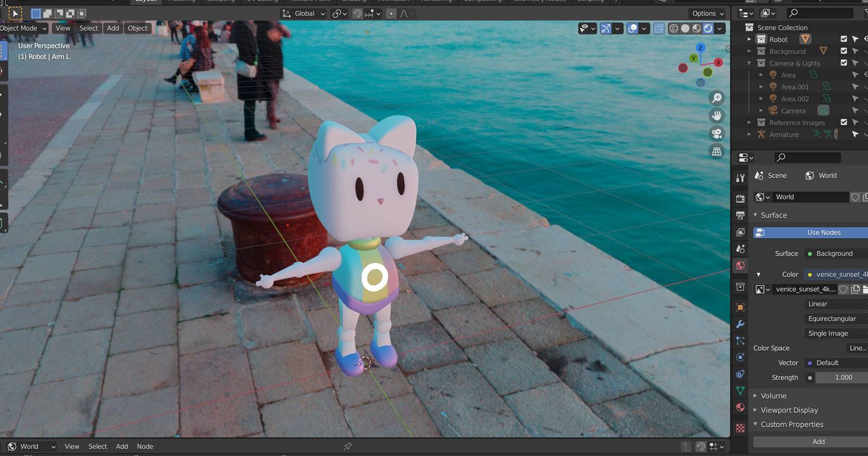Viewport: 868px width, 456px height.
Task: Toggle X-ray display in viewport header
Action: point(659,28)
